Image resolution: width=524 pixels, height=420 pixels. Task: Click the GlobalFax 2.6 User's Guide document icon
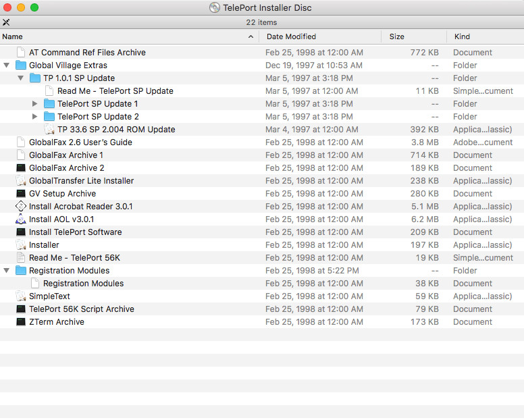21,142
